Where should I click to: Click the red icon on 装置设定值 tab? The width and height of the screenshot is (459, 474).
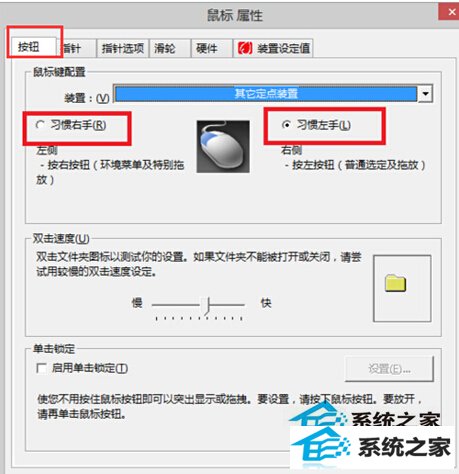[x=245, y=48]
